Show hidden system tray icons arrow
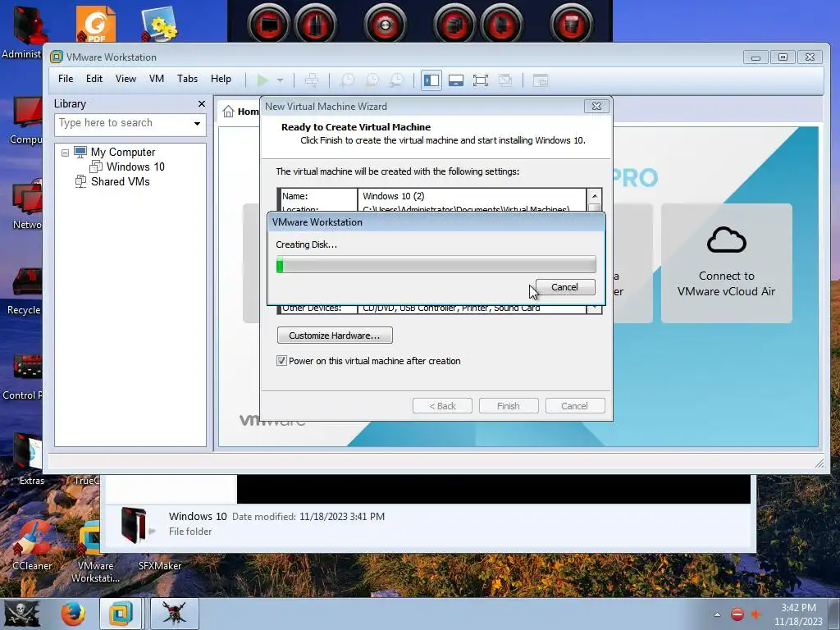Image resolution: width=840 pixels, height=630 pixels. [x=717, y=614]
